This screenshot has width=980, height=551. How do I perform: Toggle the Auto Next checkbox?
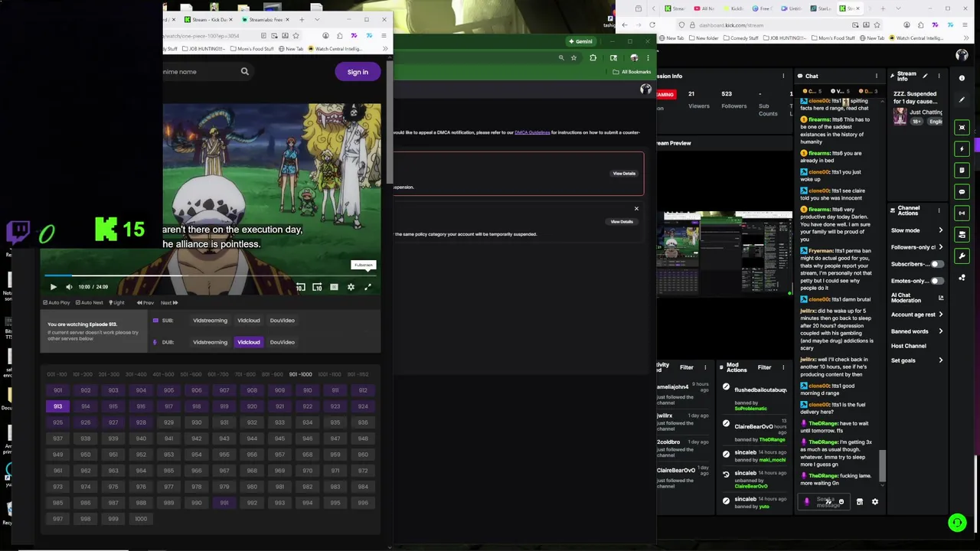pyautogui.click(x=89, y=302)
